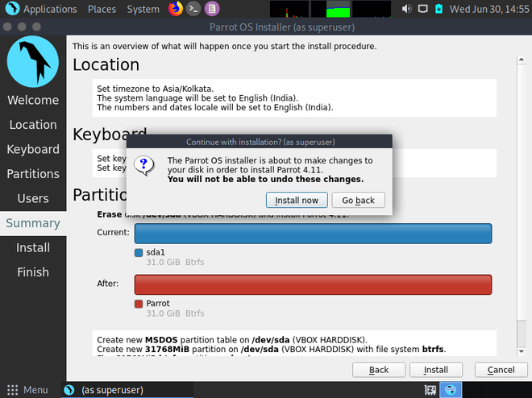This screenshot has height=398, width=532.
Task: Click the large Parrot logo in the installer sidebar
Action: click(x=33, y=62)
